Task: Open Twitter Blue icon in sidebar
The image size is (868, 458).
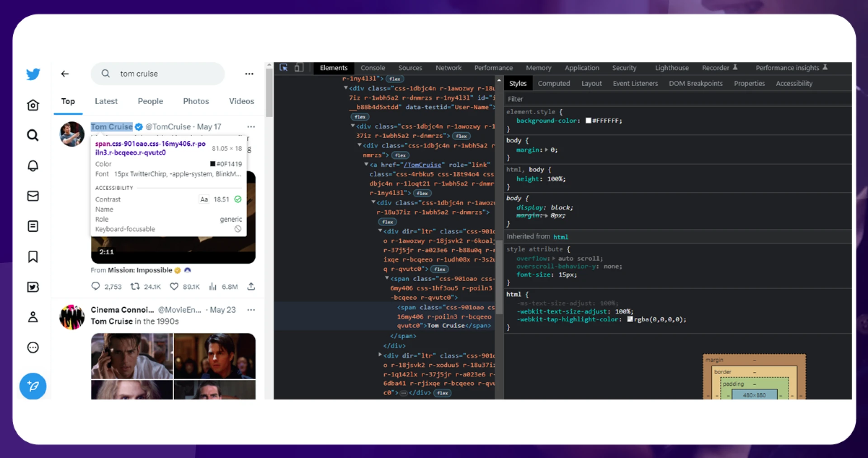Action: pos(33,287)
